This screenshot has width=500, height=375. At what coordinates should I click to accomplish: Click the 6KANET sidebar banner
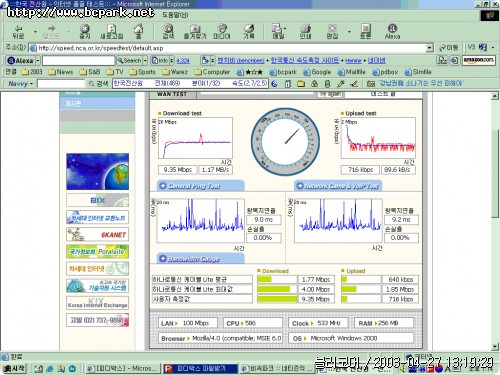tap(97, 234)
